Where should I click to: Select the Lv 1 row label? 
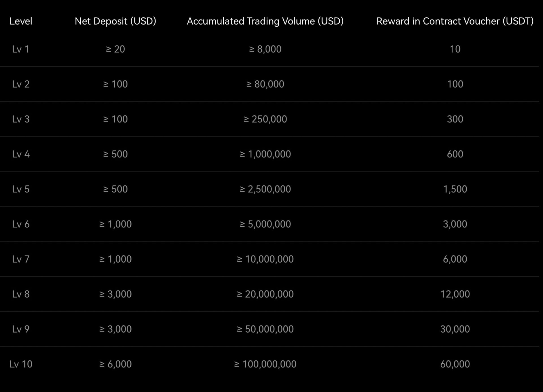21,49
